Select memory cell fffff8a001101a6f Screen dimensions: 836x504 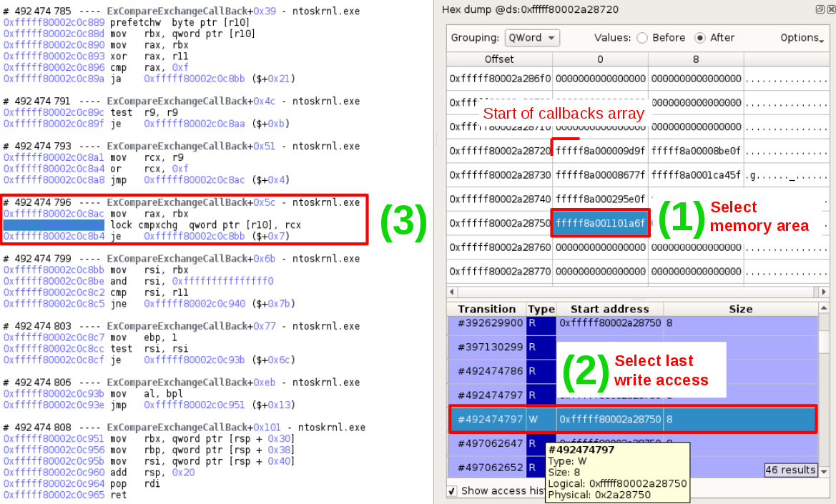(x=600, y=223)
